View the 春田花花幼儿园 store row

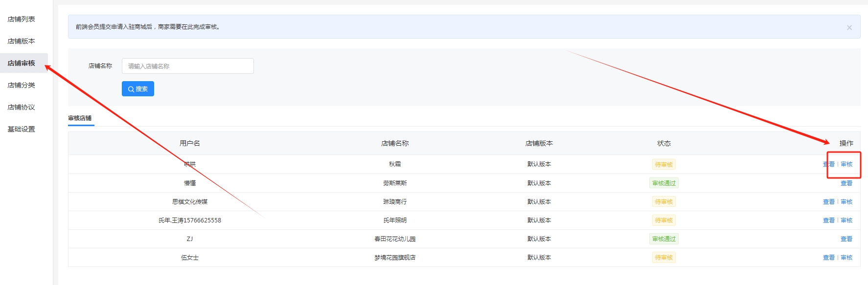click(846, 239)
